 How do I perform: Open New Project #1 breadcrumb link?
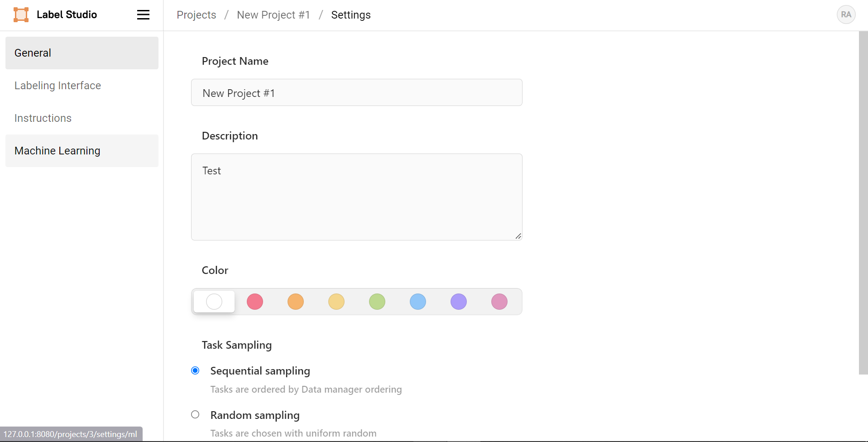coord(273,15)
